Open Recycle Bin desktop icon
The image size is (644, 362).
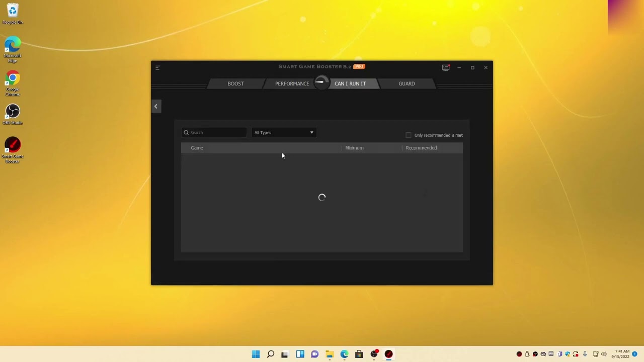pos(13,14)
